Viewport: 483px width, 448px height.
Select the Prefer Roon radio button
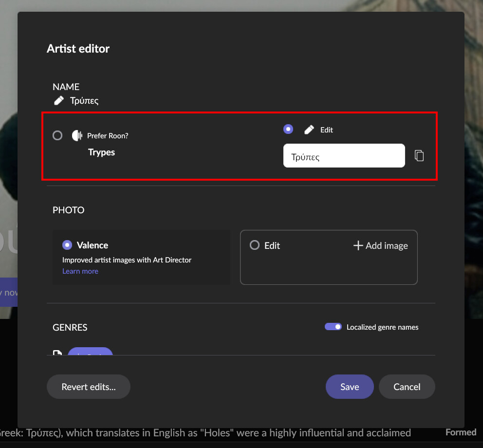pos(57,135)
